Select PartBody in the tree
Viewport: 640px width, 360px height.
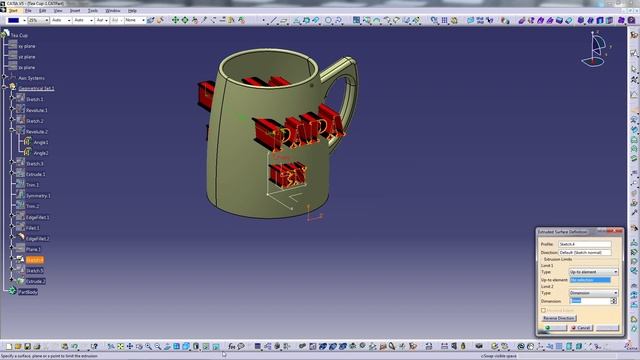[x=28, y=292]
